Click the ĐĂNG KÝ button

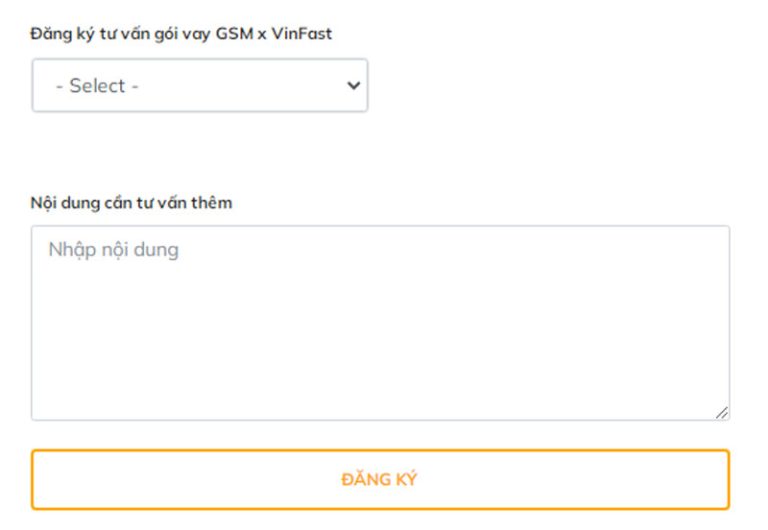(380, 479)
